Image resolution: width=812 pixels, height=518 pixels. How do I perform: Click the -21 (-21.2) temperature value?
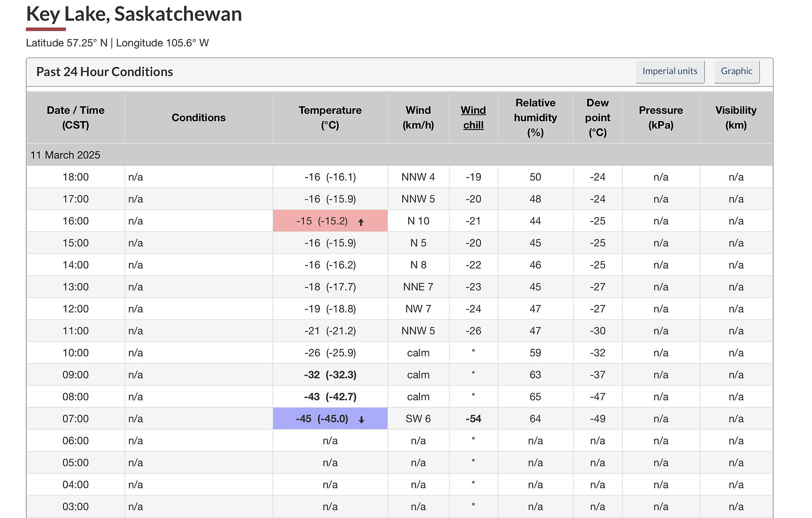(x=330, y=330)
